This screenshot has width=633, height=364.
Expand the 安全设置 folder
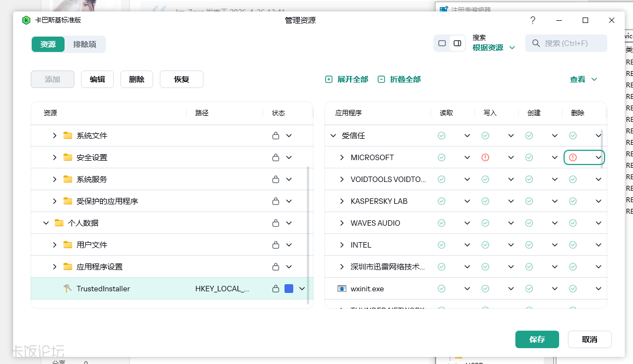[x=55, y=157]
